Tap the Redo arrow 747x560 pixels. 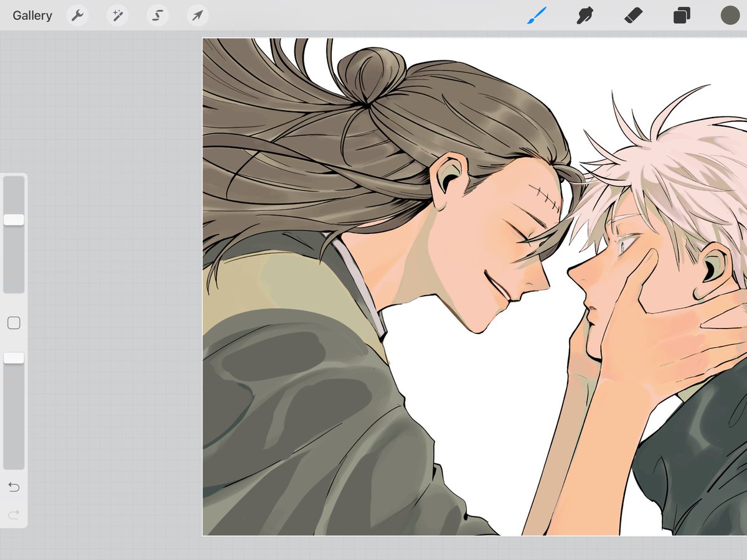pos(14,515)
